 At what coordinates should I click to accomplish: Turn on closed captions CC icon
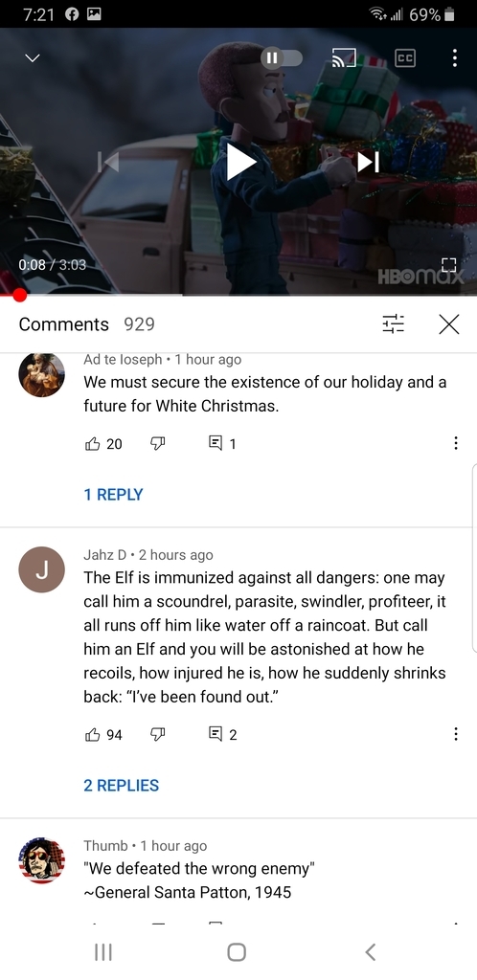click(405, 58)
